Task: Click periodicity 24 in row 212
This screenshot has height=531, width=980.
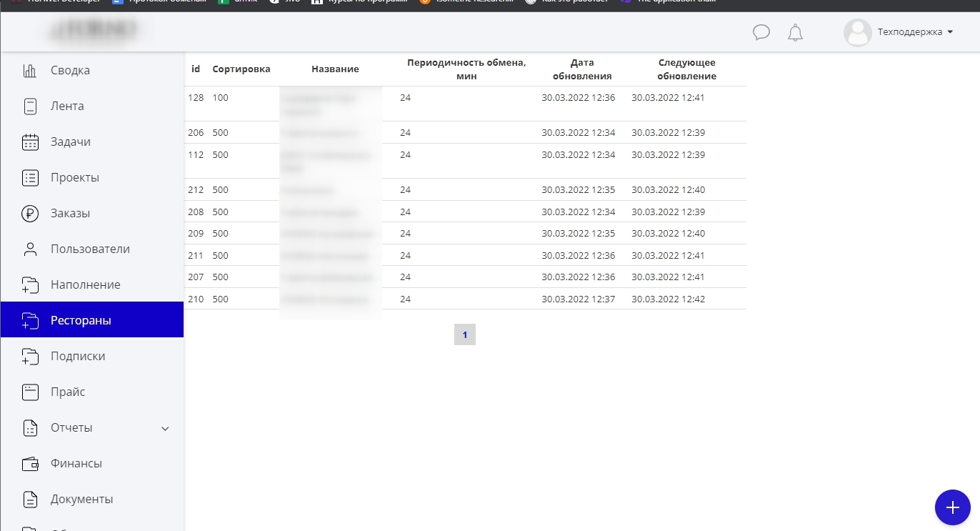Action: point(405,190)
